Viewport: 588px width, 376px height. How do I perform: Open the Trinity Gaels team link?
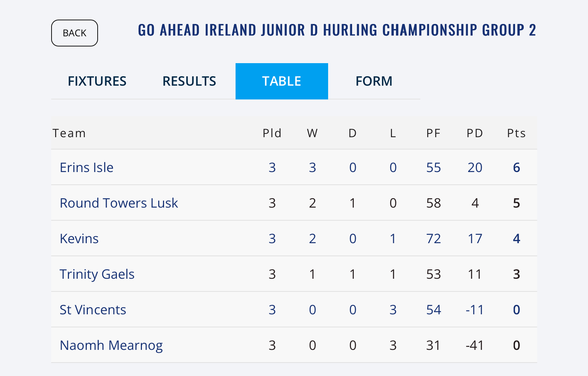click(97, 274)
